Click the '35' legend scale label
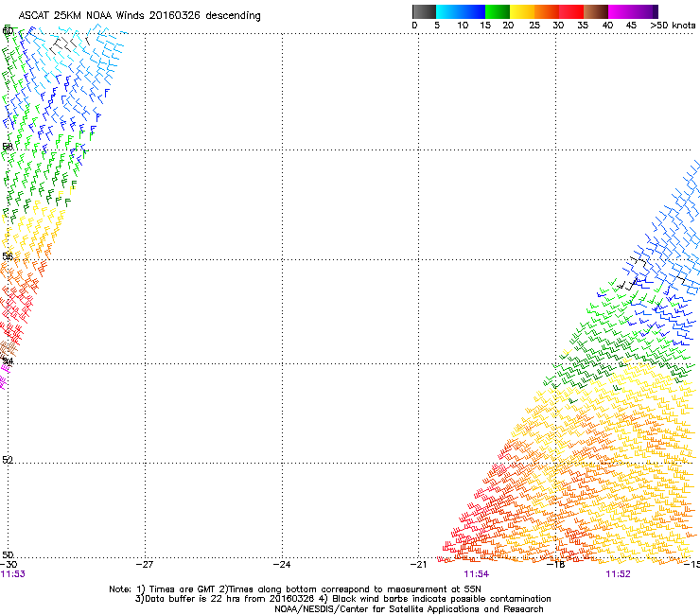This screenshot has height=615, width=700. 583,26
